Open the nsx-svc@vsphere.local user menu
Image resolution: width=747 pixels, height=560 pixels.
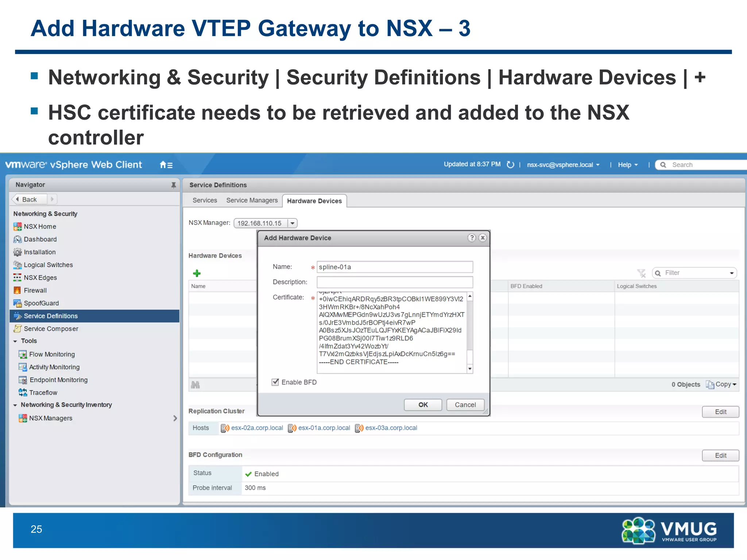pos(563,165)
